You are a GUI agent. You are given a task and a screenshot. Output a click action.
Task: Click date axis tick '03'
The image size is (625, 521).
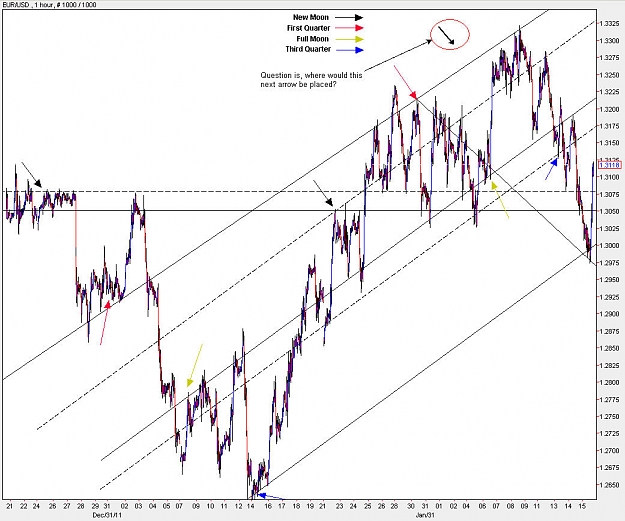click(138, 506)
